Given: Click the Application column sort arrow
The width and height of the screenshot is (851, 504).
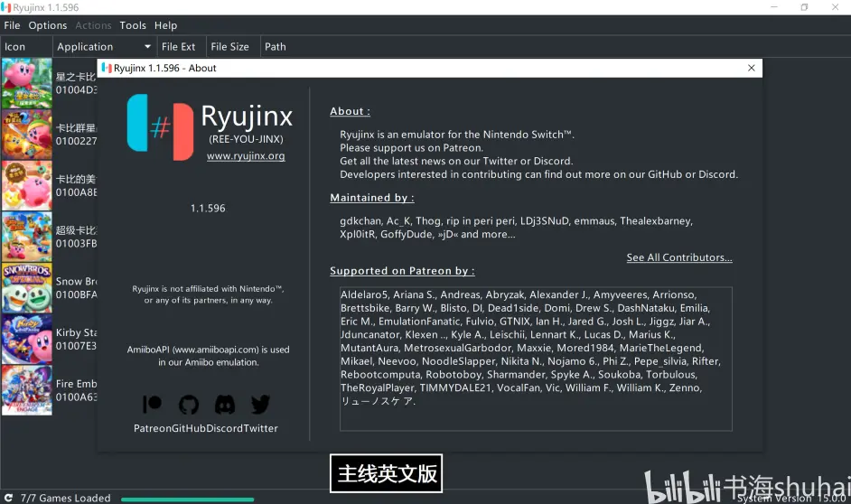Looking at the screenshot, I should pyautogui.click(x=147, y=47).
